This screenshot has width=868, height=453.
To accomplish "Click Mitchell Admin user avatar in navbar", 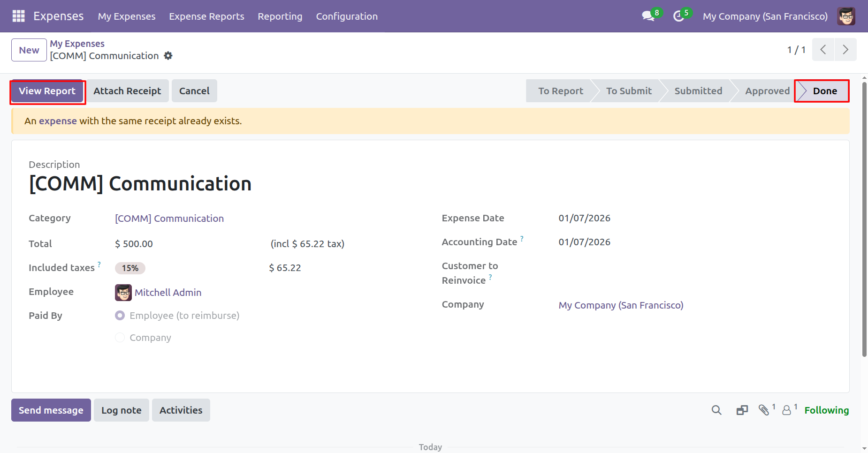I will pos(846,16).
